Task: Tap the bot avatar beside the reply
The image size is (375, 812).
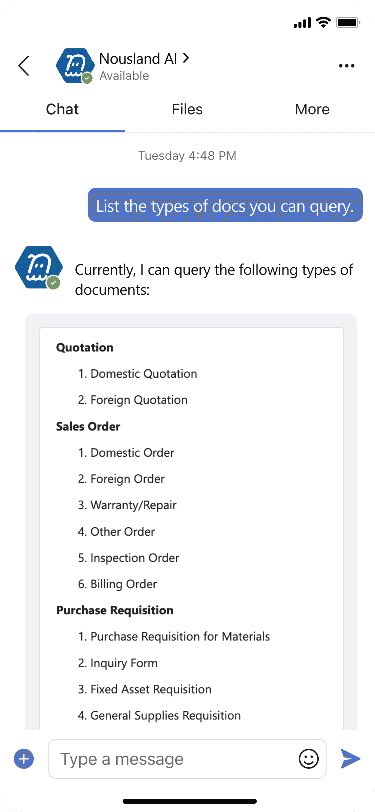Action: tap(38, 267)
